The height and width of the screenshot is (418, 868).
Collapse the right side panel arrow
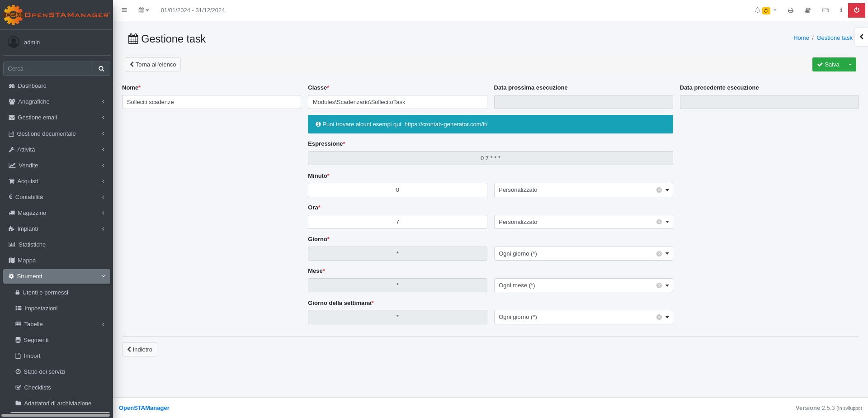pyautogui.click(x=861, y=37)
